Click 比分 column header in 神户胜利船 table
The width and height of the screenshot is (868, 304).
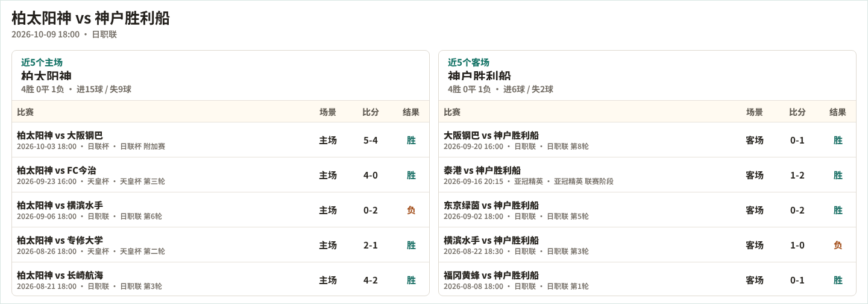797,112
